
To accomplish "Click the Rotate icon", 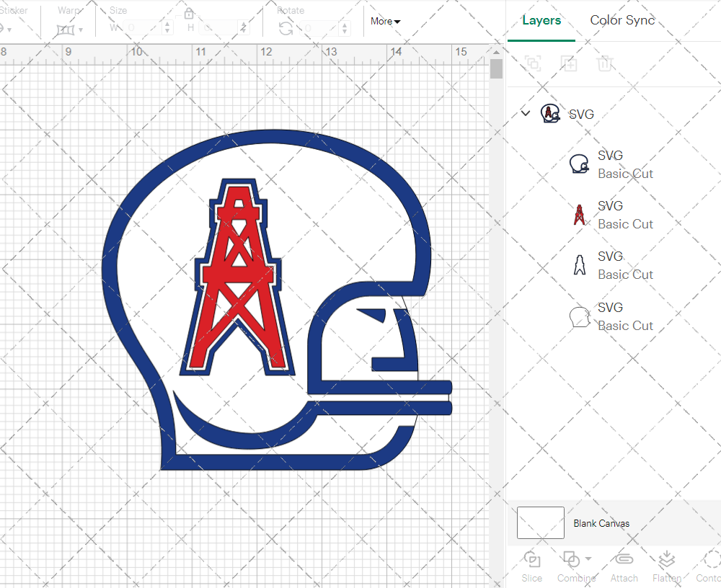I will 286,29.
